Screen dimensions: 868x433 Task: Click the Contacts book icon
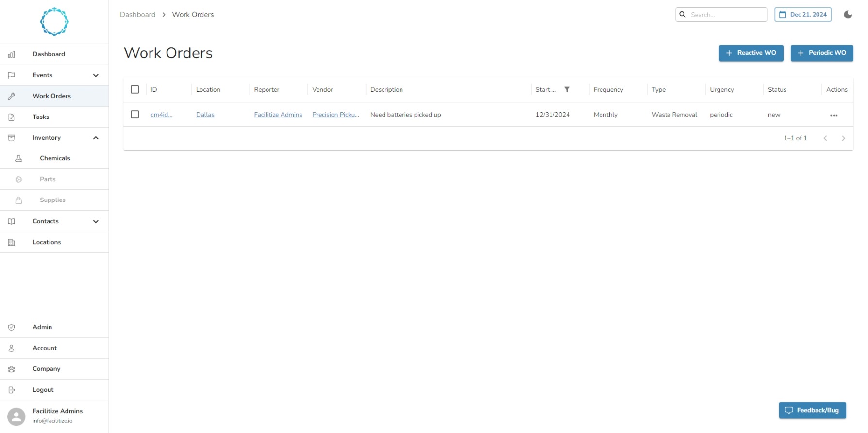(x=12, y=221)
